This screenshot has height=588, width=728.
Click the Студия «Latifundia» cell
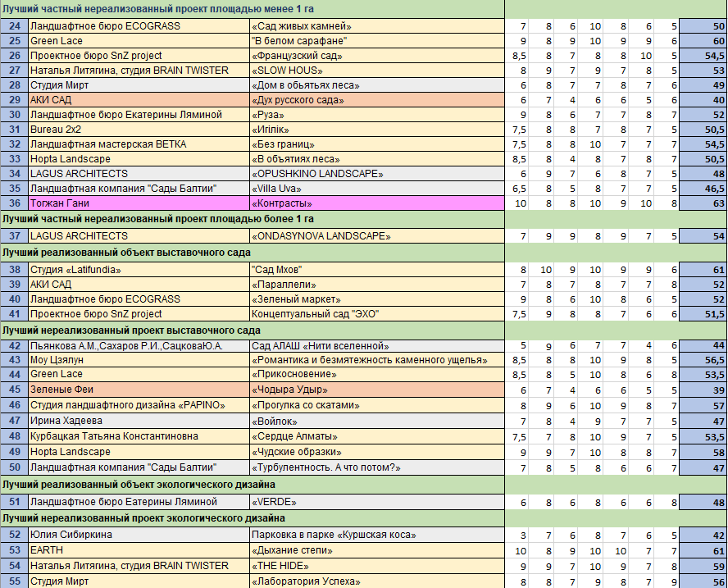pyautogui.click(x=138, y=270)
